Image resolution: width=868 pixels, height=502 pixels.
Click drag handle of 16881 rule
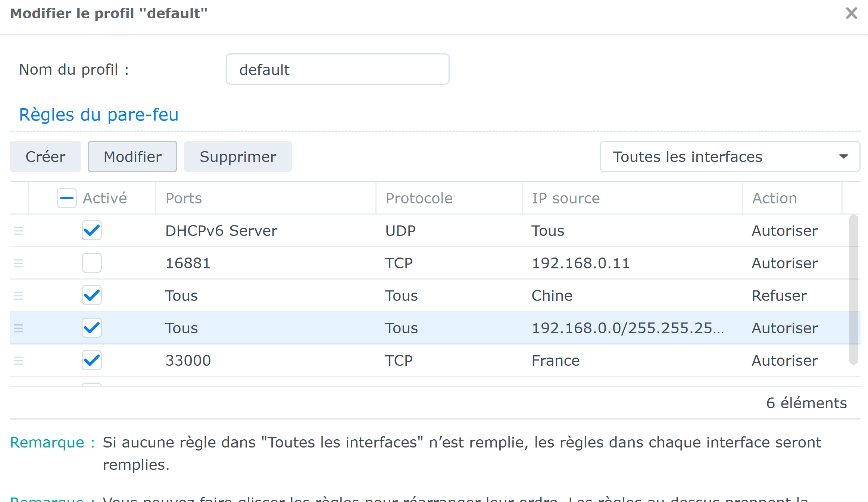pos(19,263)
